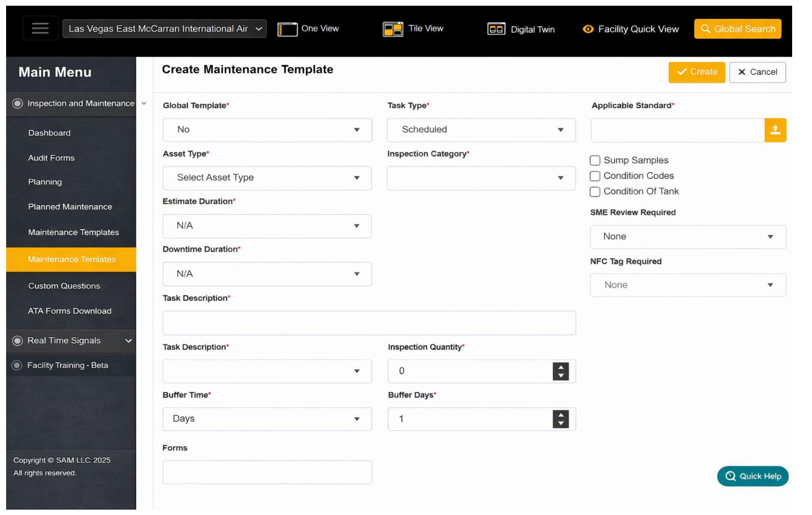Launch Global Search
This screenshot has height=515, width=812.
point(738,28)
